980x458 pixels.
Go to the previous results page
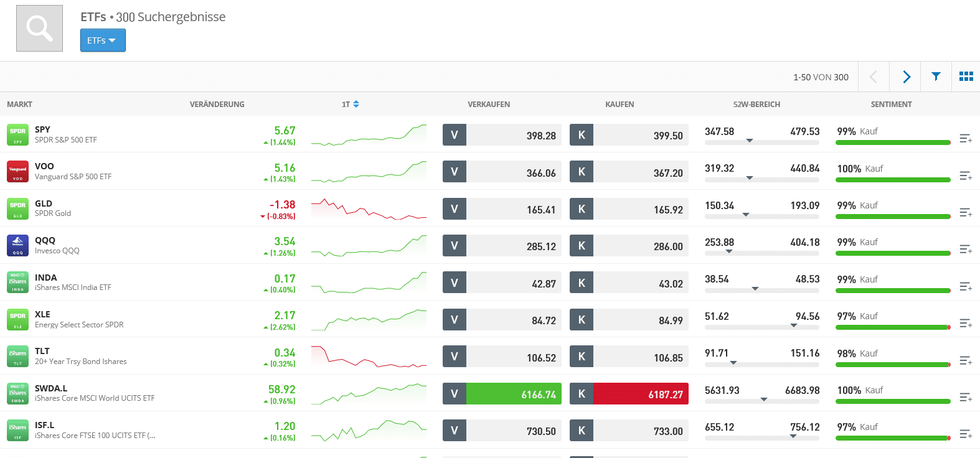point(874,77)
